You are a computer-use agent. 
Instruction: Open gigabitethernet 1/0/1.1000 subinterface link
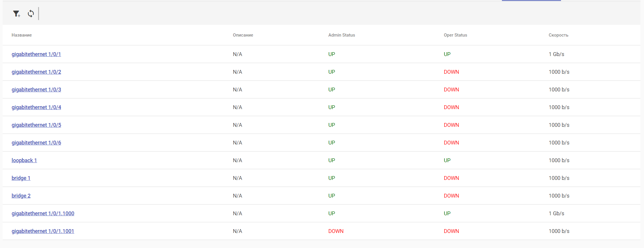click(x=43, y=213)
